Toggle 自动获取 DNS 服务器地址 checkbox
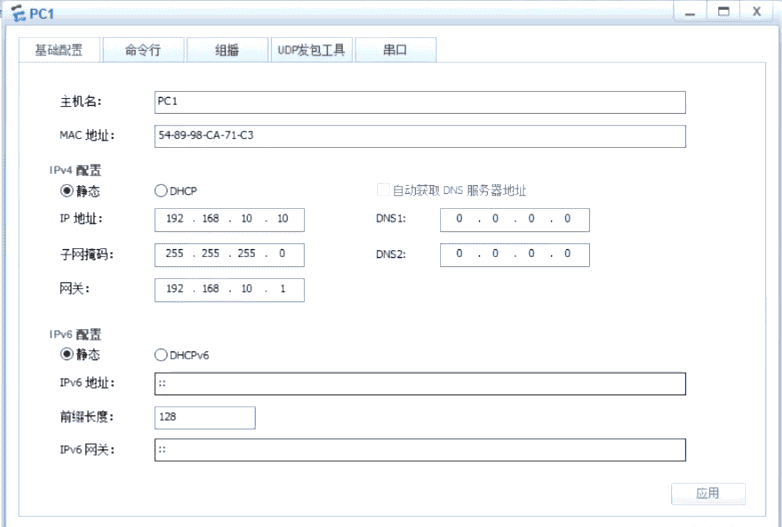 pyautogui.click(x=383, y=190)
